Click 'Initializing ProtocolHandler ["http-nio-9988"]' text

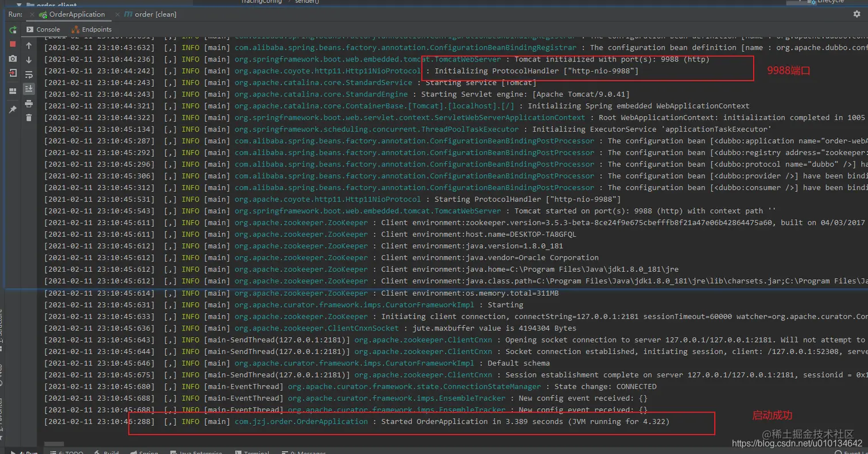point(536,71)
